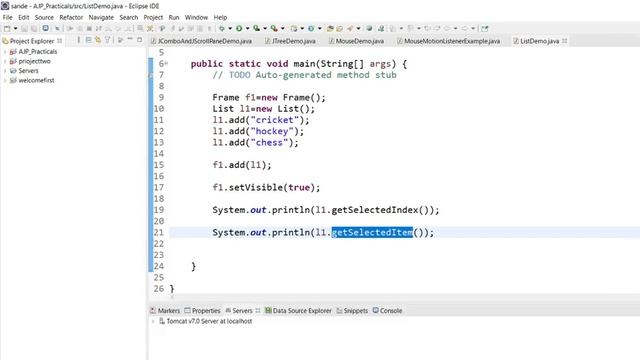
Task: Open the External Tools dropdown arrow
Action: point(282,29)
